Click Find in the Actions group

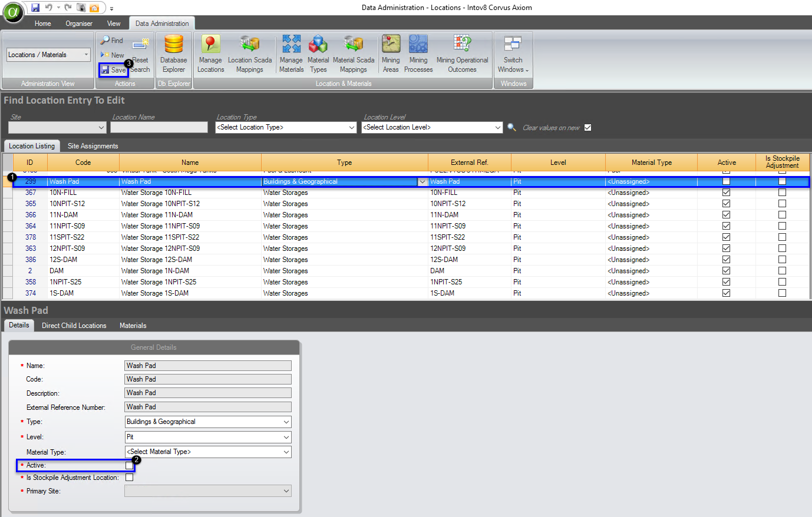tap(112, 41)
